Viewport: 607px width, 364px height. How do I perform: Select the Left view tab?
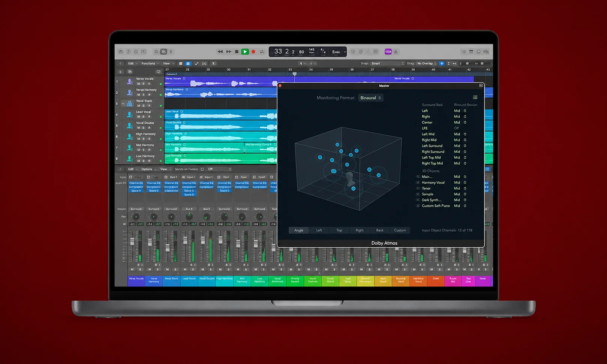coord(319,230)
